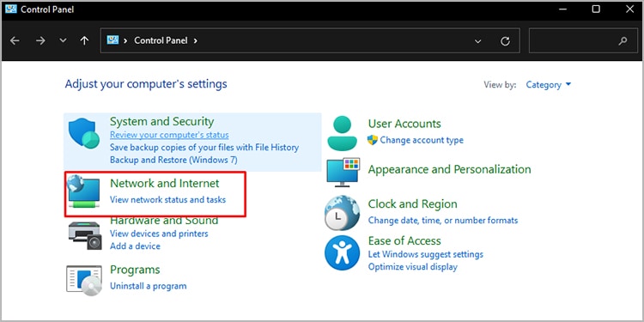Open address bar history dropdown

tap(477, 41)
